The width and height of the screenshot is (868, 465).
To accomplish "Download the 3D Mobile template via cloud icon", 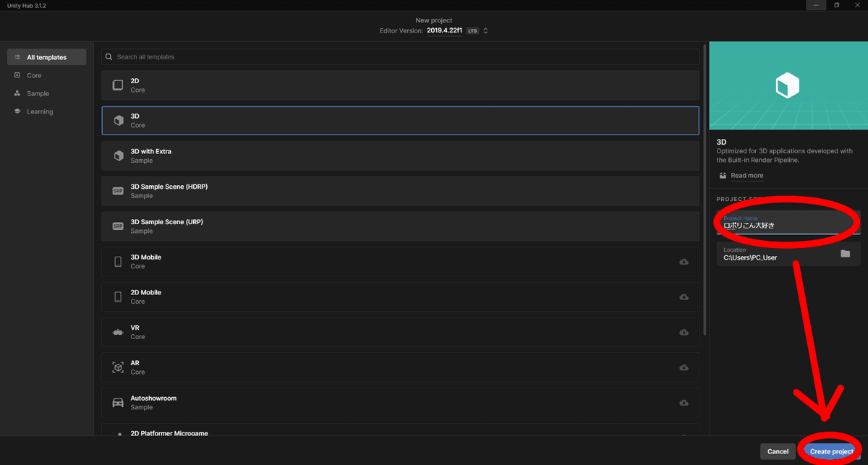I will coord(684,262).
